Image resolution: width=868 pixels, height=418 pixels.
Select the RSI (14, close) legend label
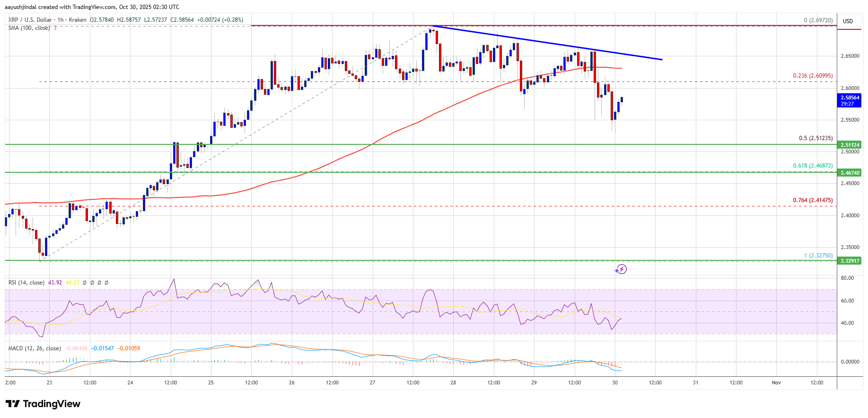click(26, 283)
